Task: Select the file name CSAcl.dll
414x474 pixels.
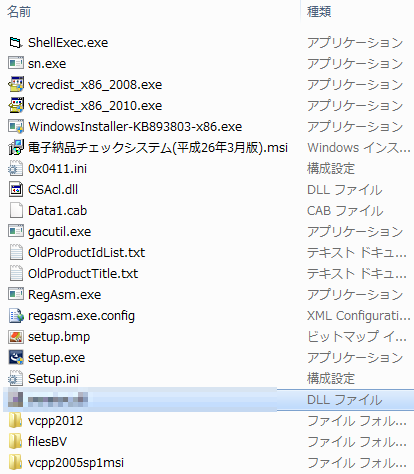Action: [53, 190]
